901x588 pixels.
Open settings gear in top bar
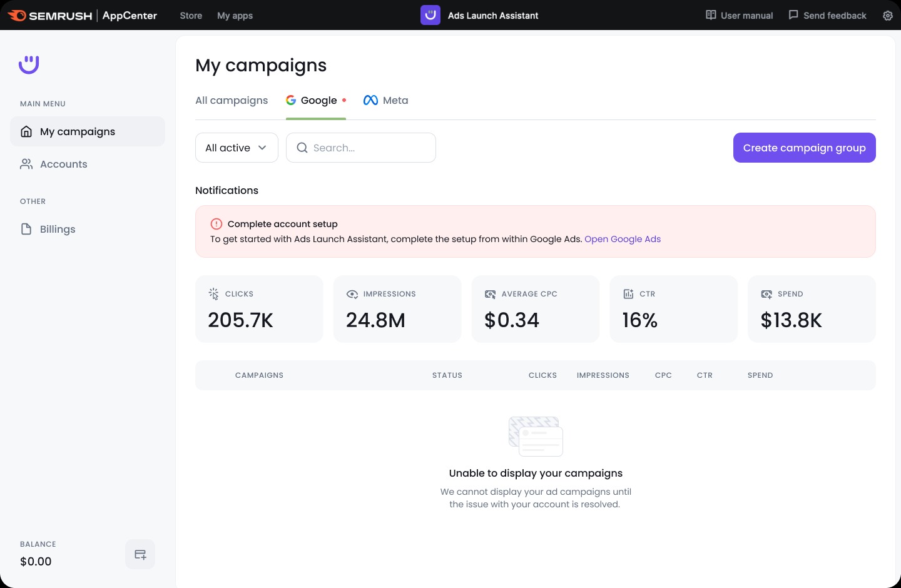point(888,16)
